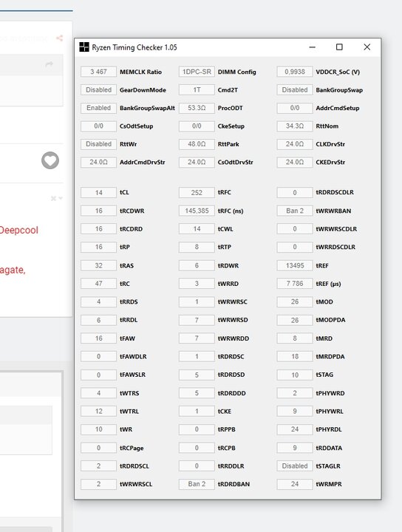Click the tRDRDSCL label text
The image size is (402, 532).
(134, 466)
